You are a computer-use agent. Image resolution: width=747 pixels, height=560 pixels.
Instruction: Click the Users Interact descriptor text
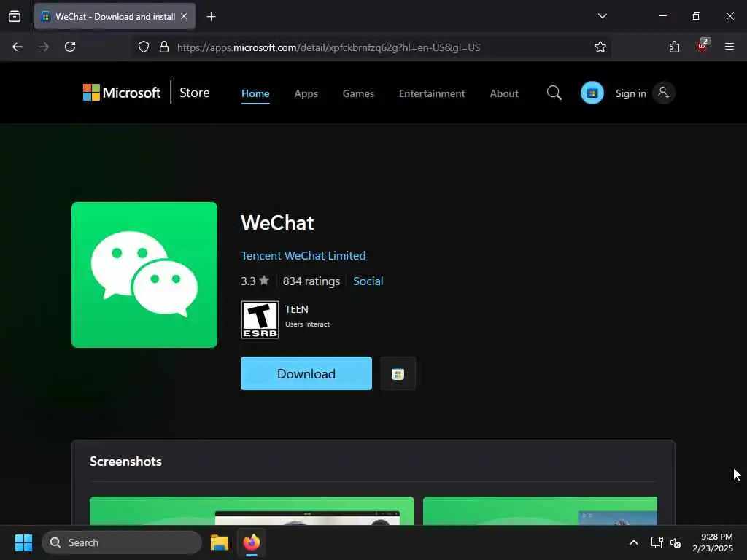(307, 324)
